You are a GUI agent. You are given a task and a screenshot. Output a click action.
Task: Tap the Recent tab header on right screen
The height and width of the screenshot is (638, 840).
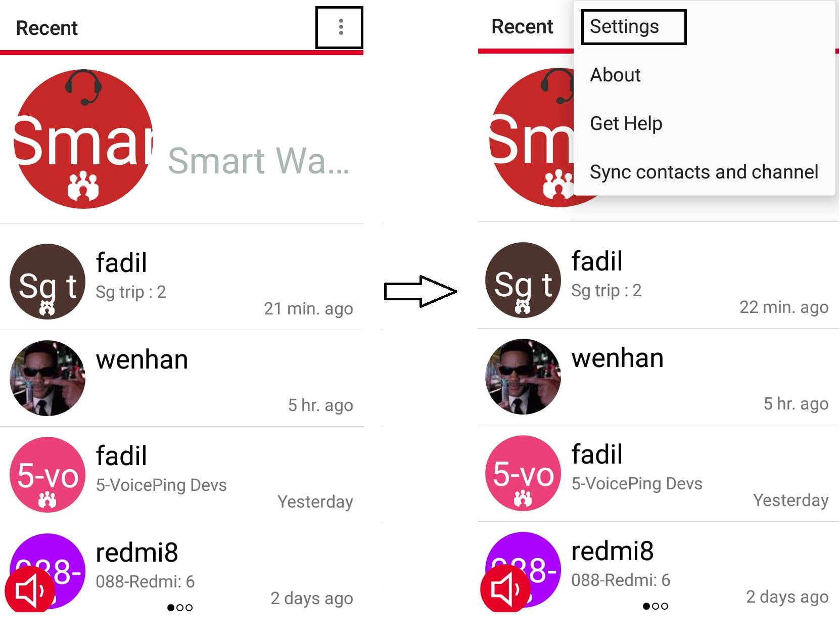(x=523, y=26)
